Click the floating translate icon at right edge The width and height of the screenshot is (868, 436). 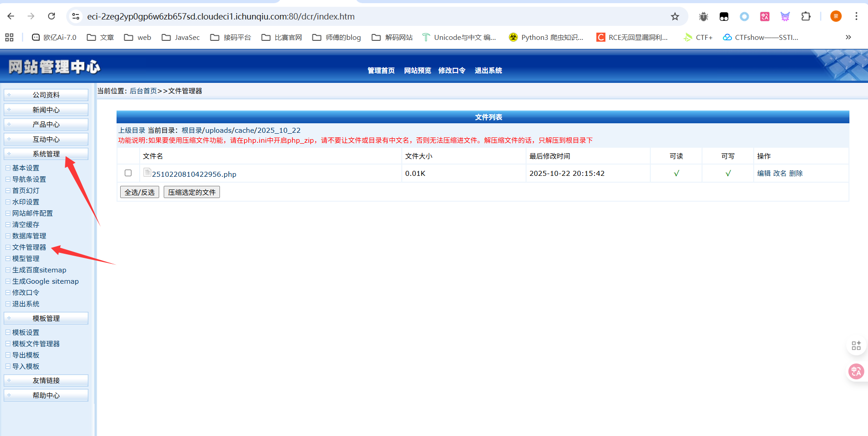coord(856,372)
